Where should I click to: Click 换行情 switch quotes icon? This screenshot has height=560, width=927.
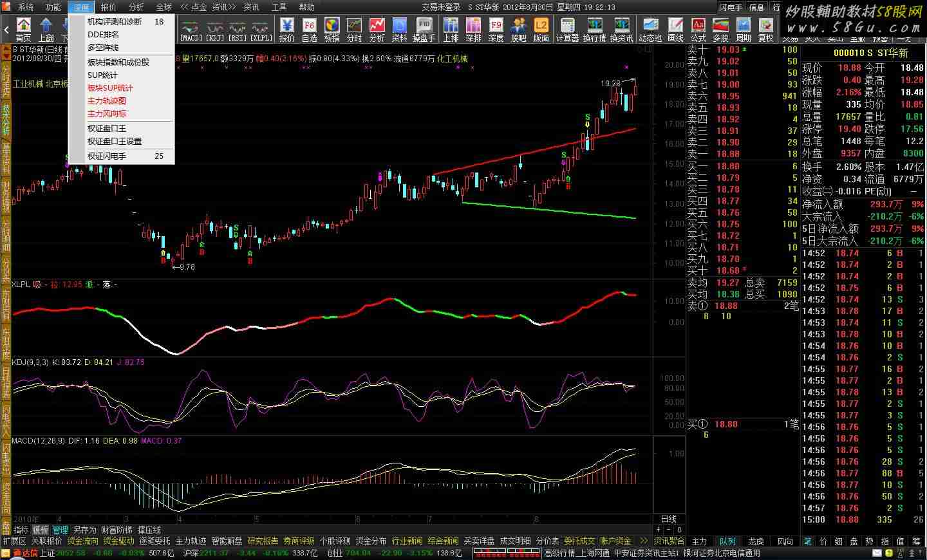click(595, 30)
